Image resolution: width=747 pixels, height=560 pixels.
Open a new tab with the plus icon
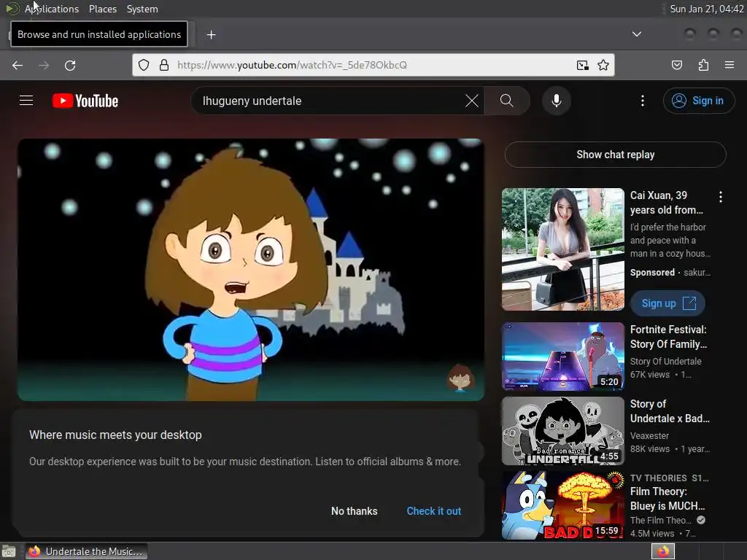click(x=211, y=35)
